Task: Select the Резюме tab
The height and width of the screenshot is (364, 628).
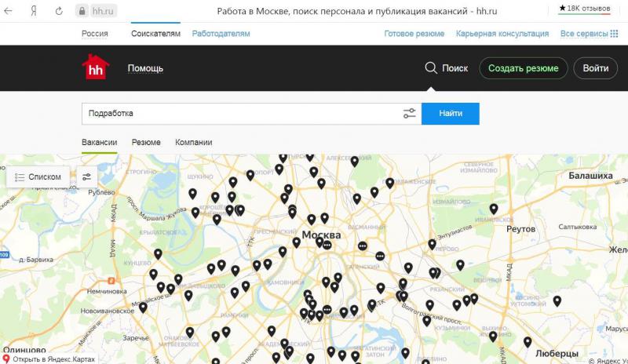Action: (146, 143)
